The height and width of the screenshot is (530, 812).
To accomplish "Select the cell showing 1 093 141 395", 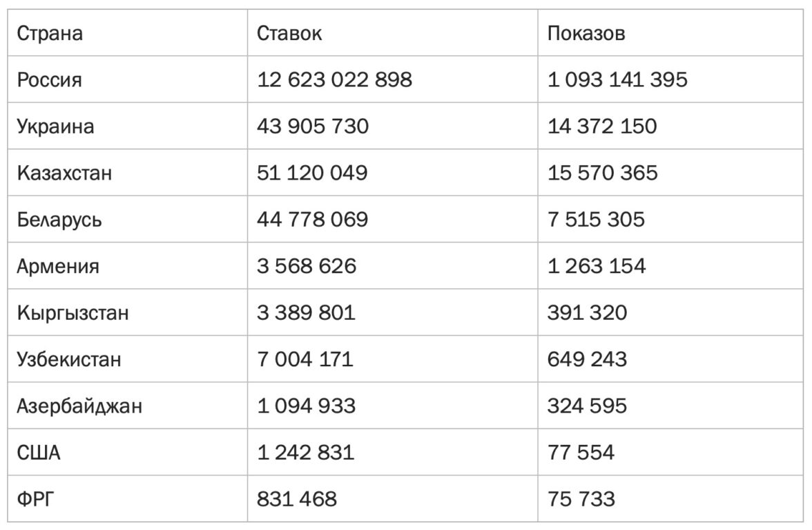I will pos(617,79).
